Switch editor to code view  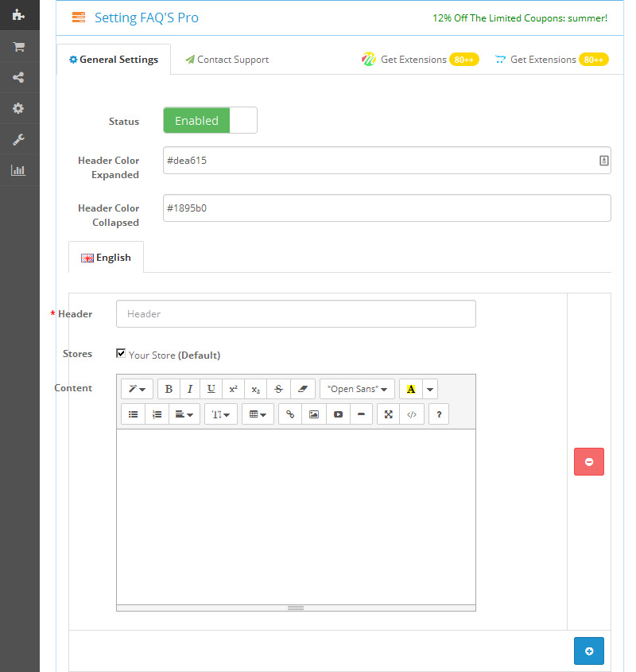pos(411,414)
